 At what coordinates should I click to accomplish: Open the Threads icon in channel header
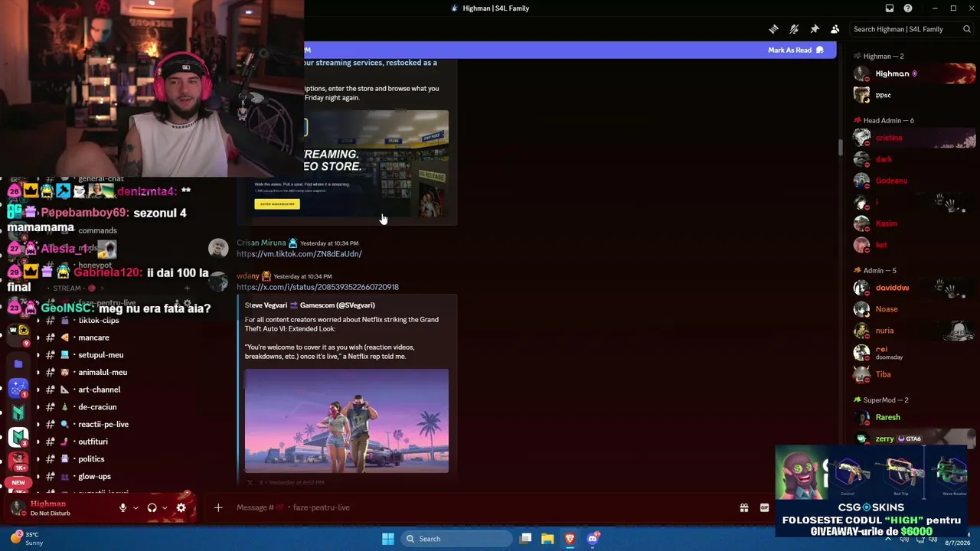[x=774, y=29]
